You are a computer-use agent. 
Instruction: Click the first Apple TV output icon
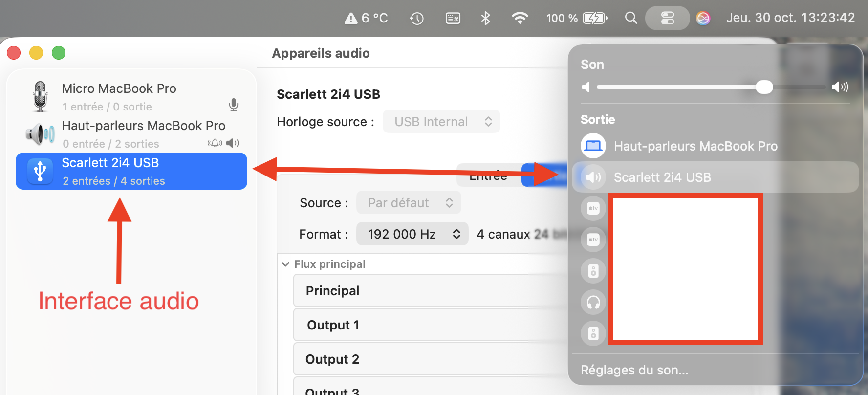point(593,209)
